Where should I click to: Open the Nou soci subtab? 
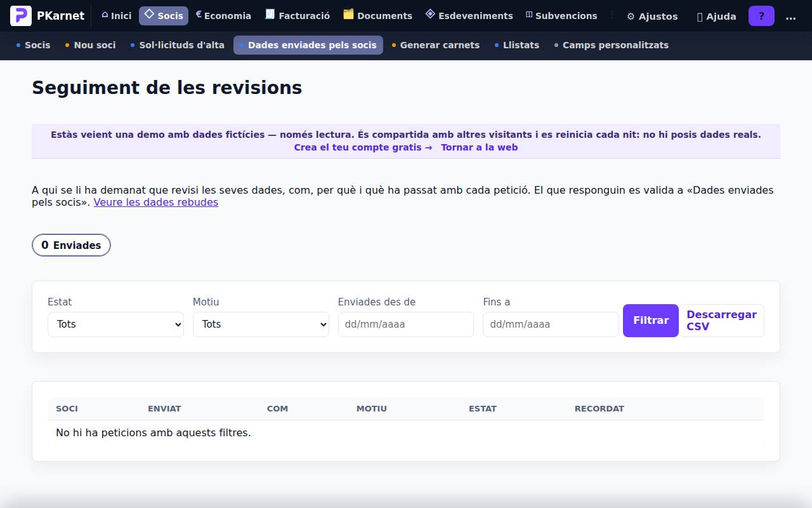tap(90, 45)
